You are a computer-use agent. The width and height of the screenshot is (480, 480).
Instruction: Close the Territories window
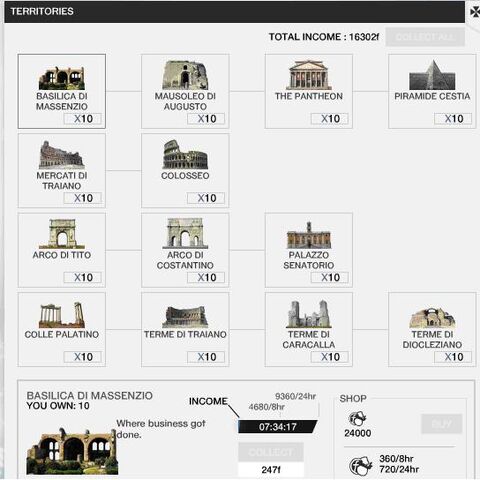[475, 12]
